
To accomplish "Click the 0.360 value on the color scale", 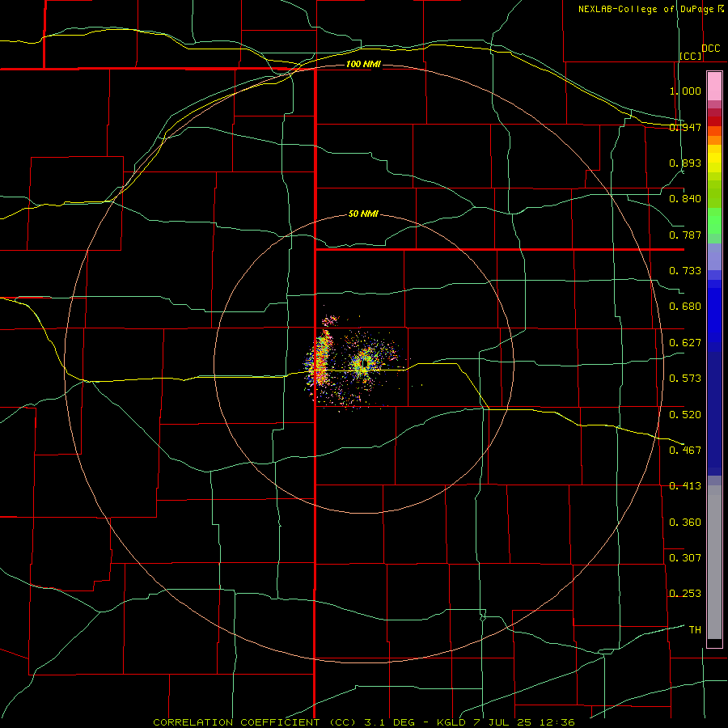I will click(685, 523).
